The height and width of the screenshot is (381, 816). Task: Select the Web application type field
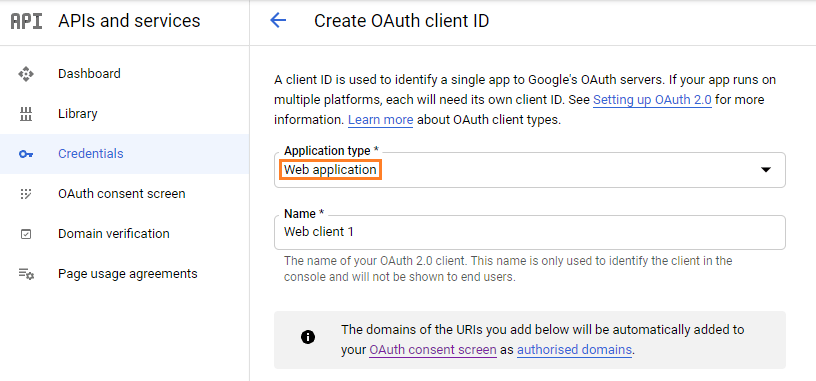[x=529, y=170]
